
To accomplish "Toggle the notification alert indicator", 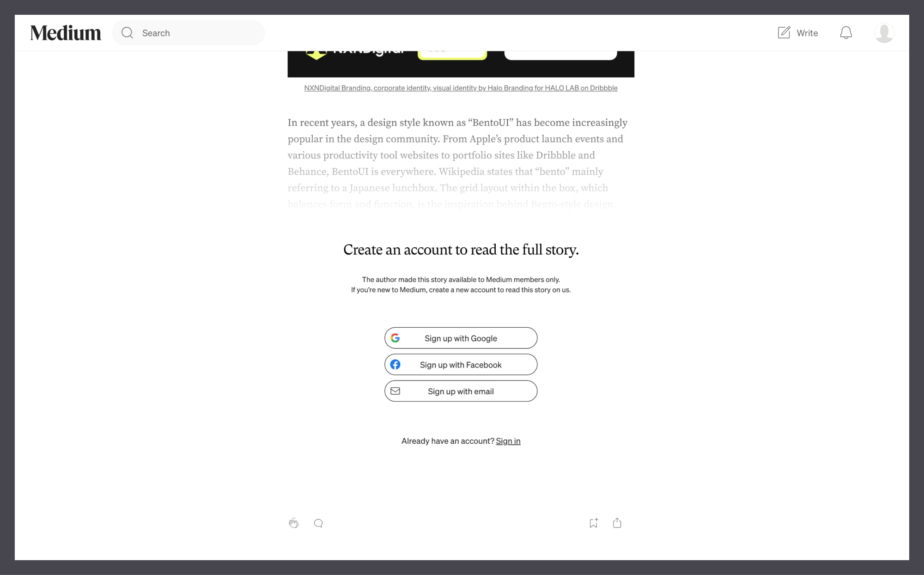I will tap(846, 32).
